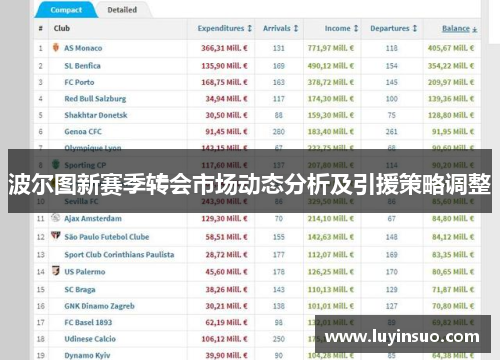Click Corinthians balance 83,35 Mill. €
Viewport: 500px width, 362px height.
coord(453,255)
